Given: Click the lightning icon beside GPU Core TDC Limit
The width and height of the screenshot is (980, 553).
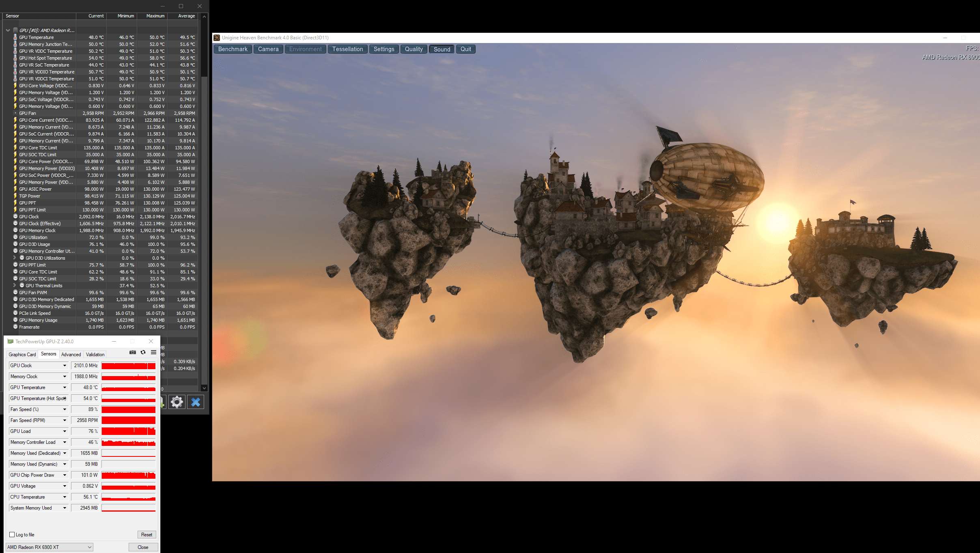Looking at the screenshot, I should pos(15,148).
